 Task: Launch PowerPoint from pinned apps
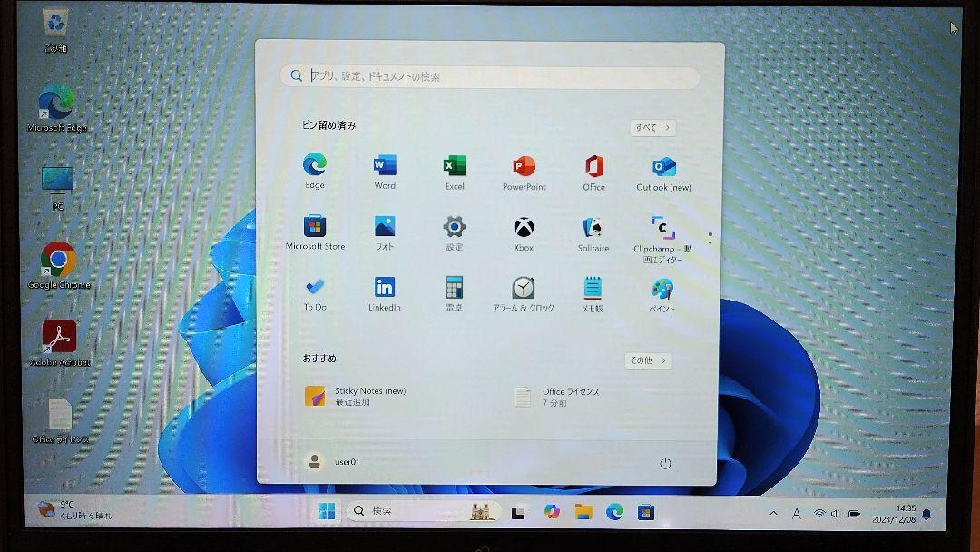click(x=524, y=172)
